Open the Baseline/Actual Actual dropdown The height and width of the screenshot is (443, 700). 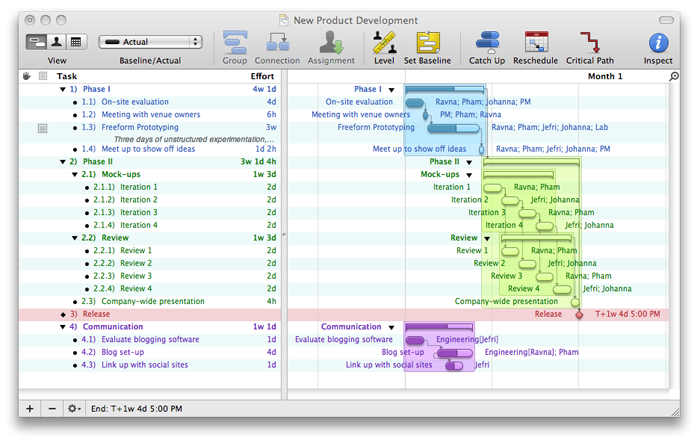pos(150,42)
